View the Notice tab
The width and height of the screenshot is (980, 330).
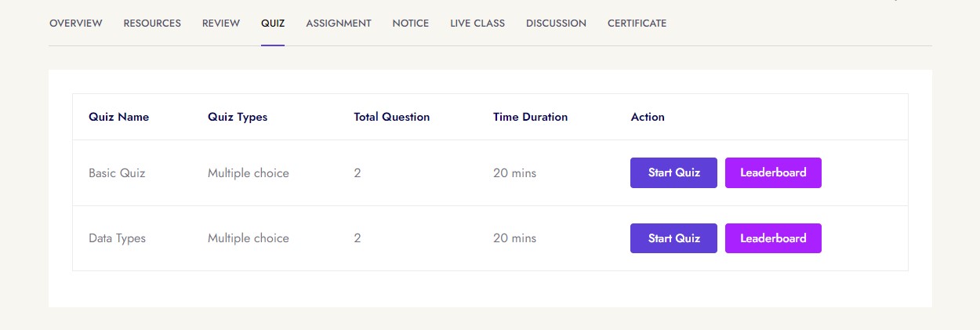(411, 24)
